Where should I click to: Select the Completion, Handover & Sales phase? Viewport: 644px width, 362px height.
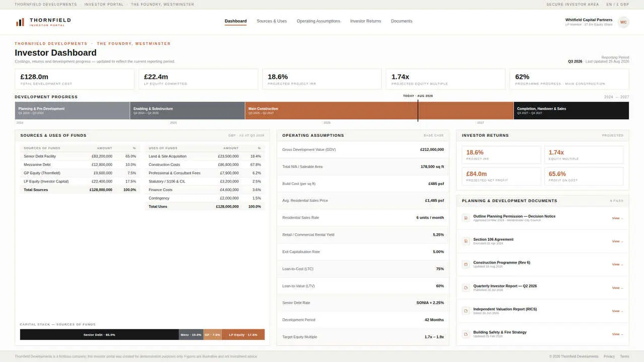click(x=571, y=111)
